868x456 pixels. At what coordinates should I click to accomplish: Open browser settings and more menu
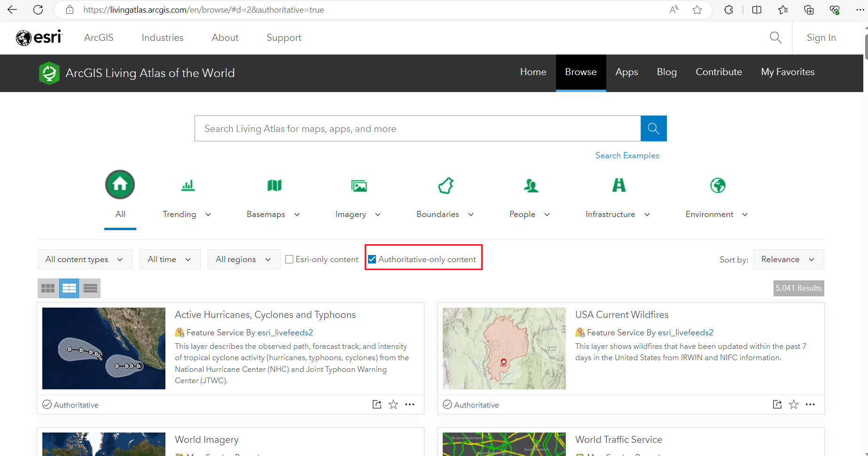(x=860, y=10)
